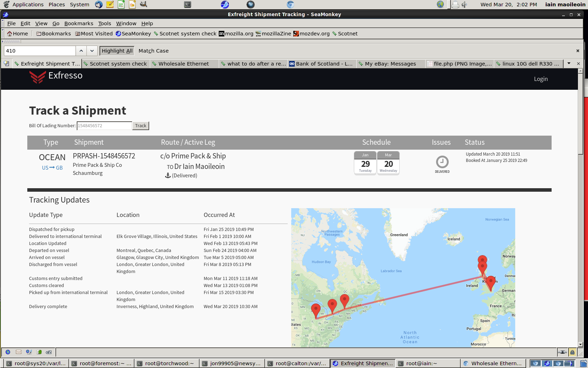The height and width of the screenshot is (368, 588).
Task: Toggle Highlight All in the find bar
Action: coord(117,51)
